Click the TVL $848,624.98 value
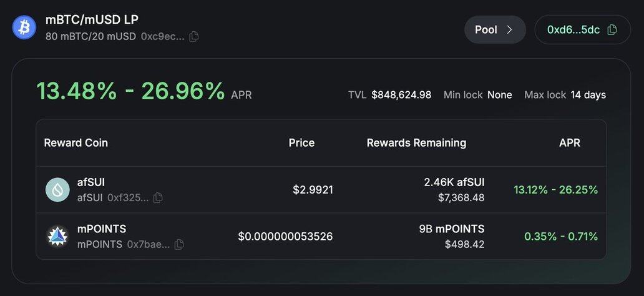Viewport: 644px width, 296px height. pyautogui.click(x=401, y=95)
